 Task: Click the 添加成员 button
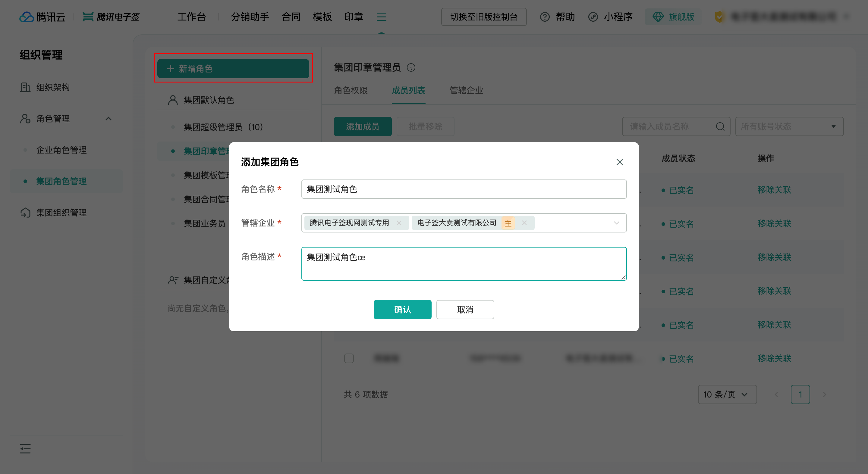(x=363, y=126)
